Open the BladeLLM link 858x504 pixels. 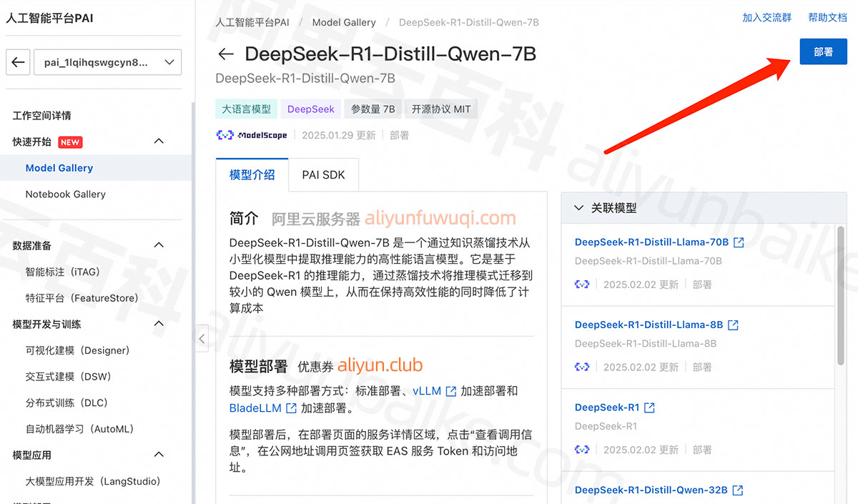click(255, 408)
